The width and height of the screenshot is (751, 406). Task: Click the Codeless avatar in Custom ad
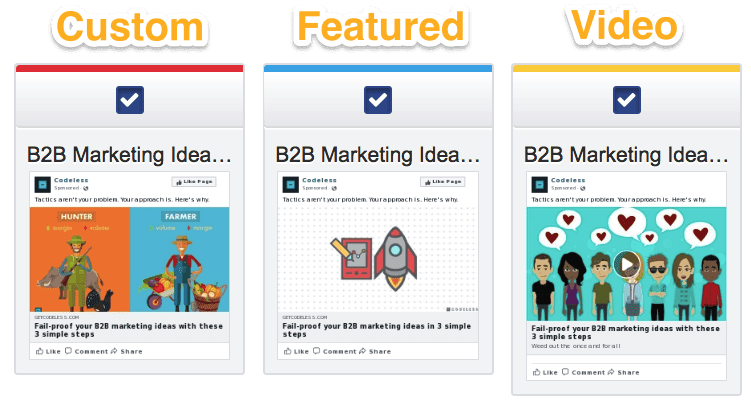(x=43, y=184)
